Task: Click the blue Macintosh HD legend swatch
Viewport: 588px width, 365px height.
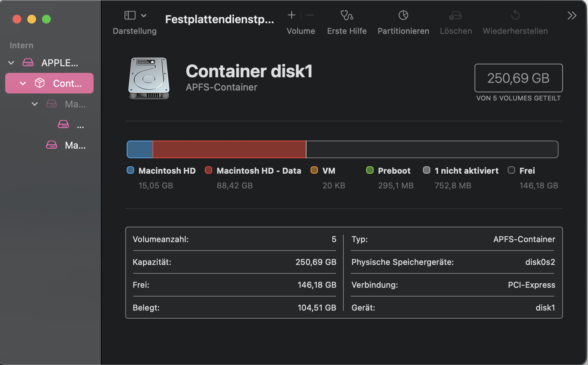Action: (x=130, y=170)
